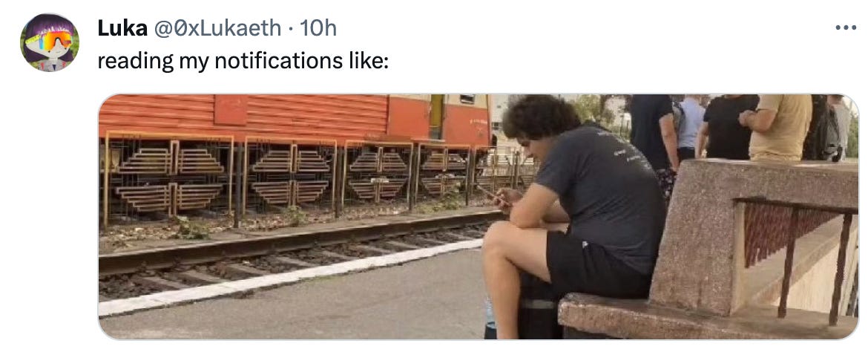Click the concrete bench in the photo
Viewport: 868px width, 352px height.
[x=708, y=250]
